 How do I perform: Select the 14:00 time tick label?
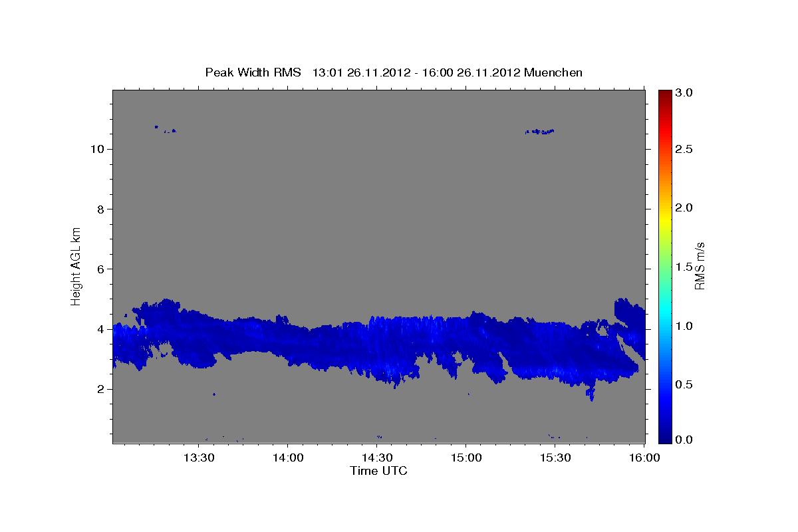point(287,458)
